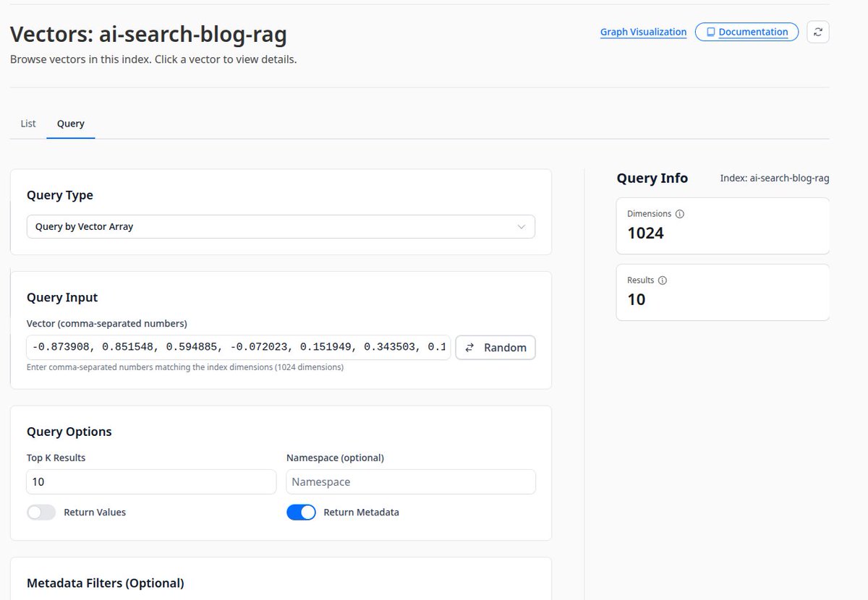Viewport: 868px width, 600px height.
Task: Switch to the List tab
Action: (x=27, y=123)
